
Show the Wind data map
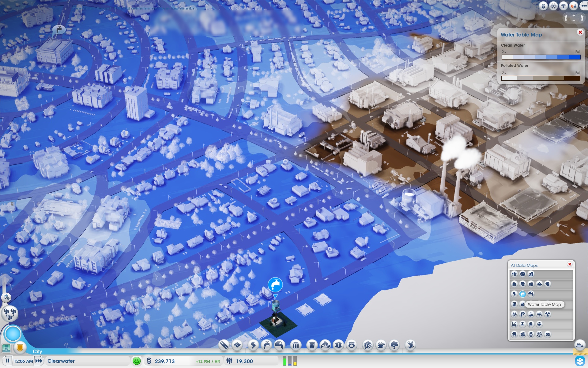539,314
